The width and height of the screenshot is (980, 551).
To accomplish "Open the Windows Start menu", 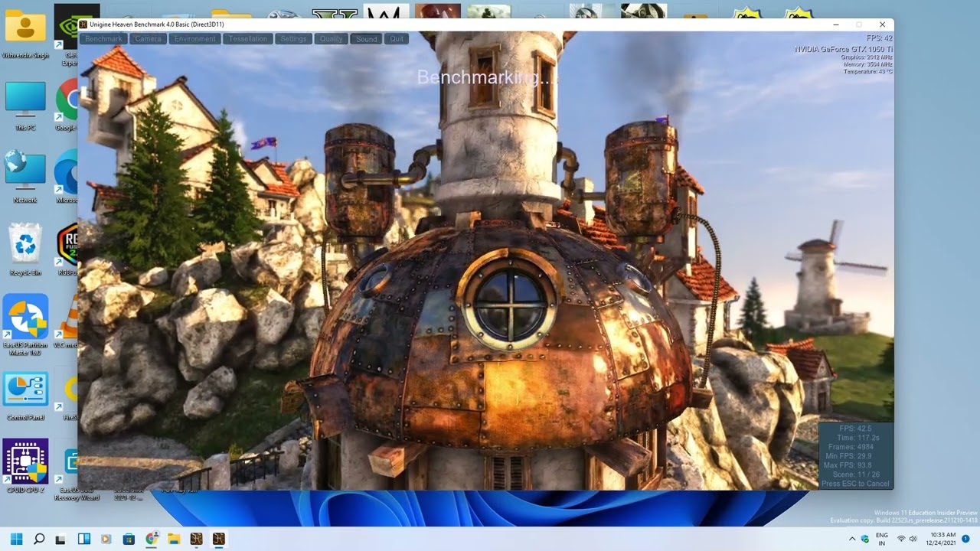I will [17, 539].
